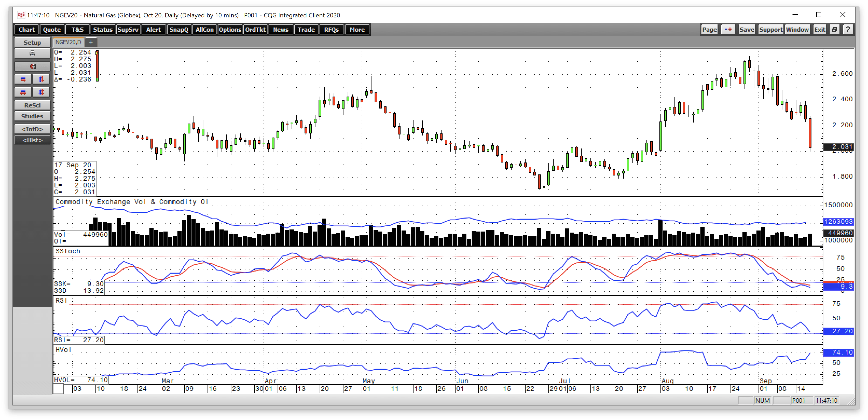
Task: Add a new tab with plus
Action: point(91,42)
